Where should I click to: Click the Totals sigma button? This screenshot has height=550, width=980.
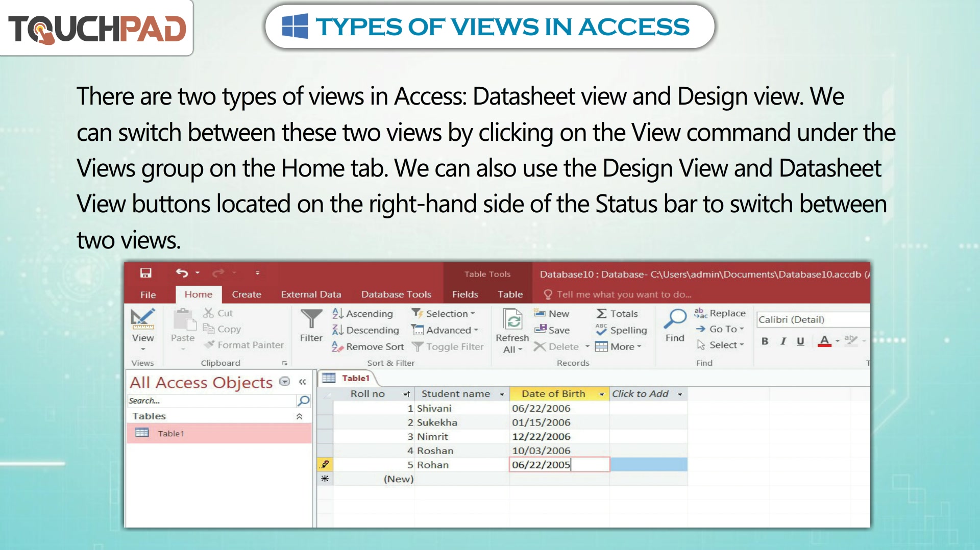point(617,314)
